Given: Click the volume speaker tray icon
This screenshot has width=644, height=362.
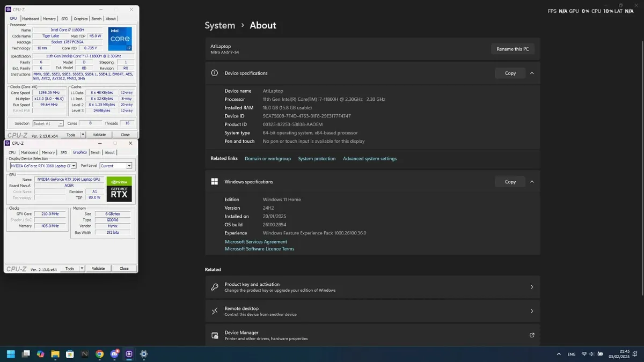Looking at the screenshot, I should [591, 354].
